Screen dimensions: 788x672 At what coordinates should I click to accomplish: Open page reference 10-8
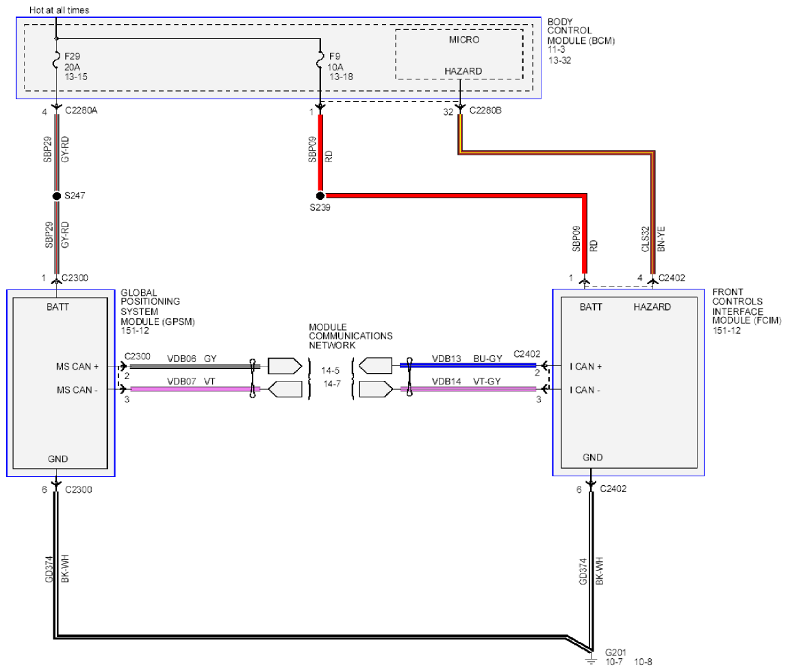pos(643,662)
